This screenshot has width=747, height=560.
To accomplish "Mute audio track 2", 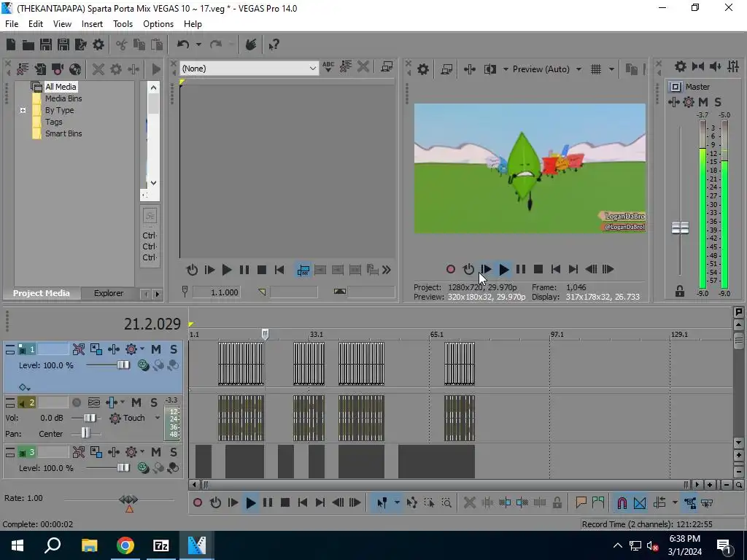I will click(136, 402).
